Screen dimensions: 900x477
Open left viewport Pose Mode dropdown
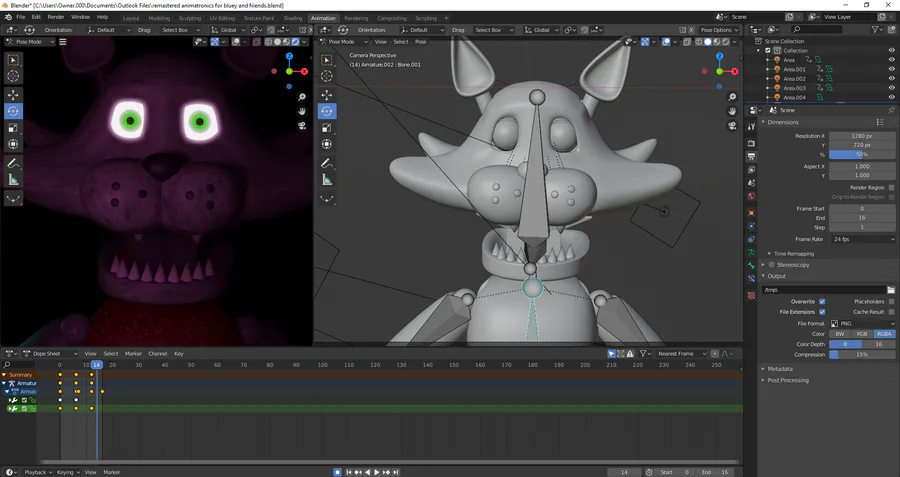point(30,41)
